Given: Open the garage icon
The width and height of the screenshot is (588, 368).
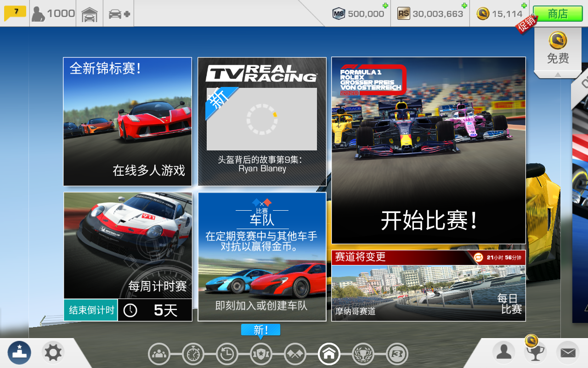Looking at the screenshot, I should 90,13.
